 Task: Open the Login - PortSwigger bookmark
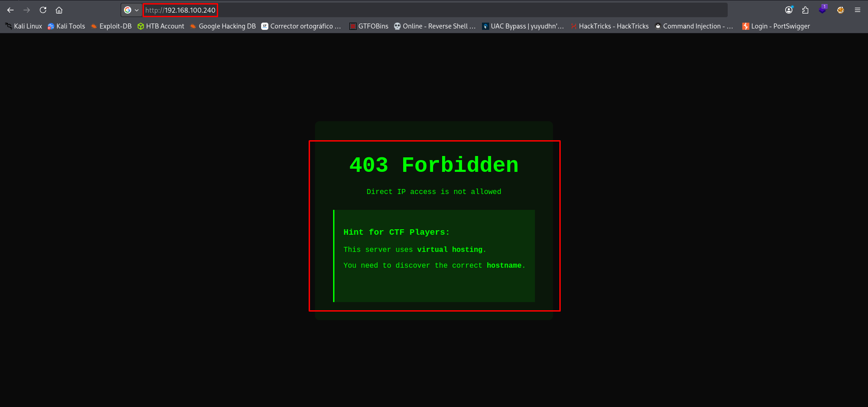point(776,26)
